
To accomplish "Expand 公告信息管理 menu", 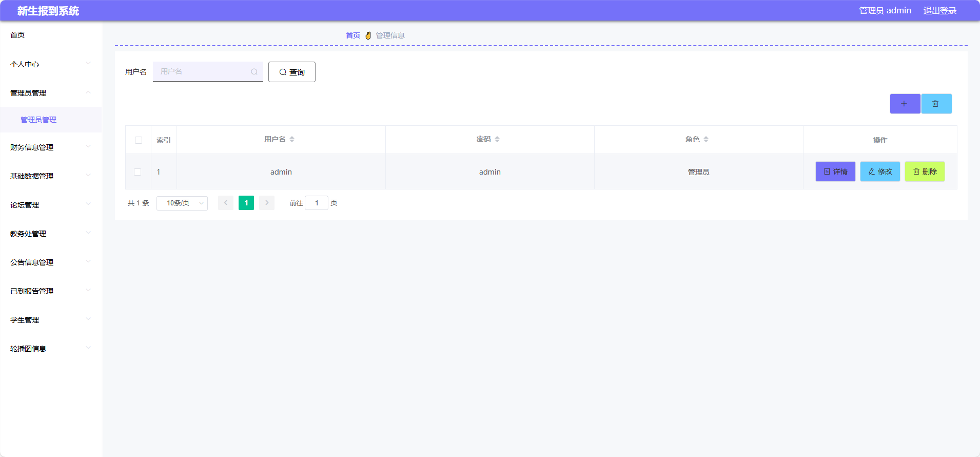I will [x=51, y=262].
